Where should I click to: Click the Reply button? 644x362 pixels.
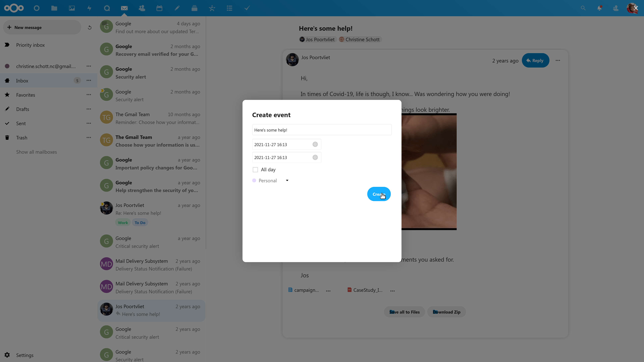(535, 61)
